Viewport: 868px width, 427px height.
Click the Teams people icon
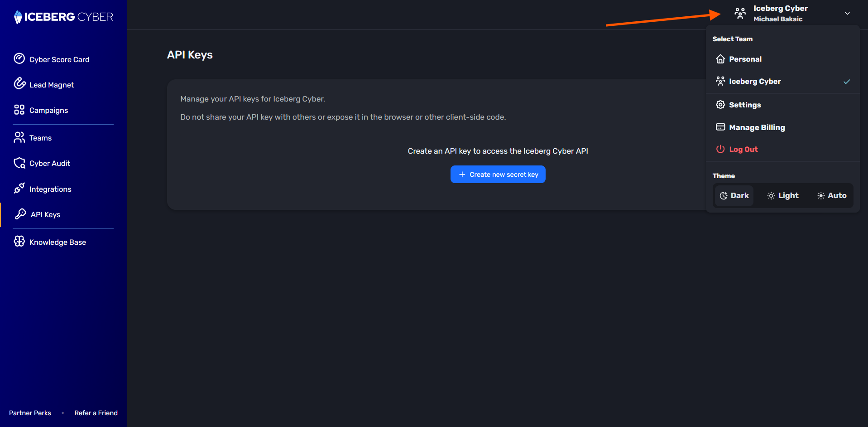19,137
